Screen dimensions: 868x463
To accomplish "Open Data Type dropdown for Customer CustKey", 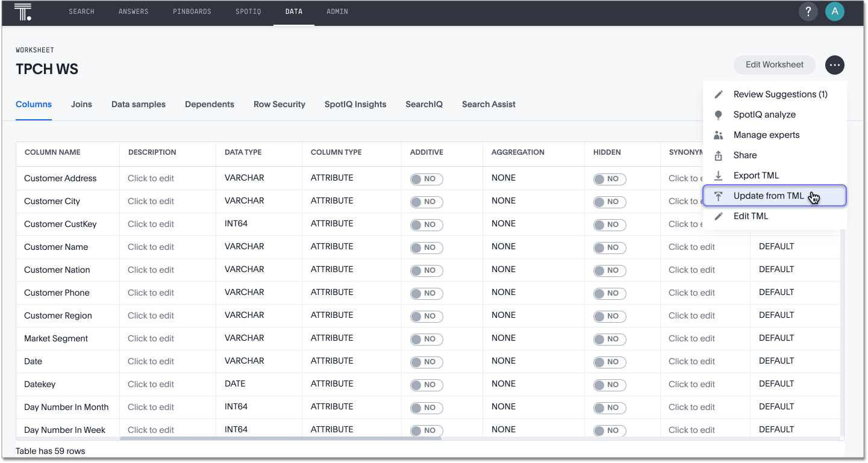I will click(x=236, y=224).
